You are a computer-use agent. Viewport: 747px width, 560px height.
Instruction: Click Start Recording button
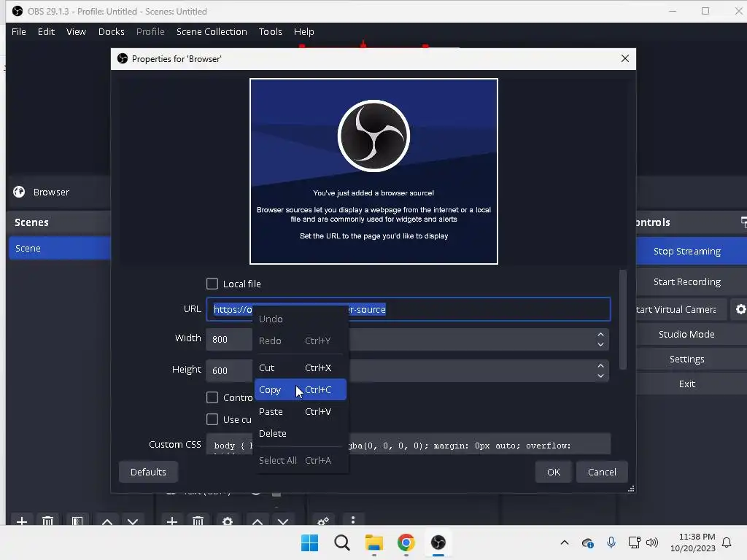692,281
